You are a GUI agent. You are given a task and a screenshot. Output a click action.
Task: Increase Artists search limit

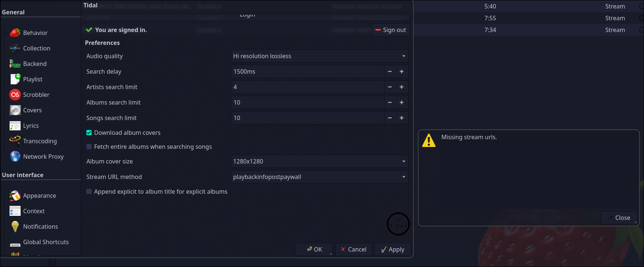tap(402, 87)
